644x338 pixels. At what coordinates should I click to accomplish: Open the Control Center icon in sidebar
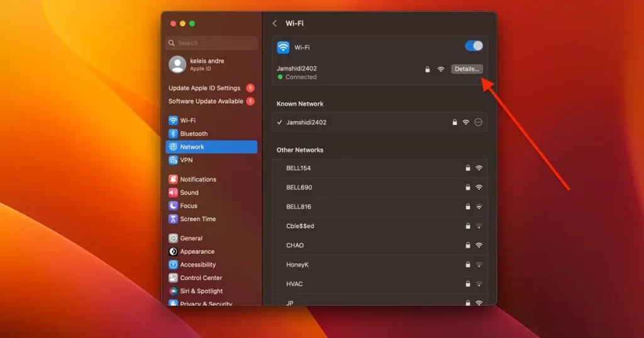tap(174, 278)
